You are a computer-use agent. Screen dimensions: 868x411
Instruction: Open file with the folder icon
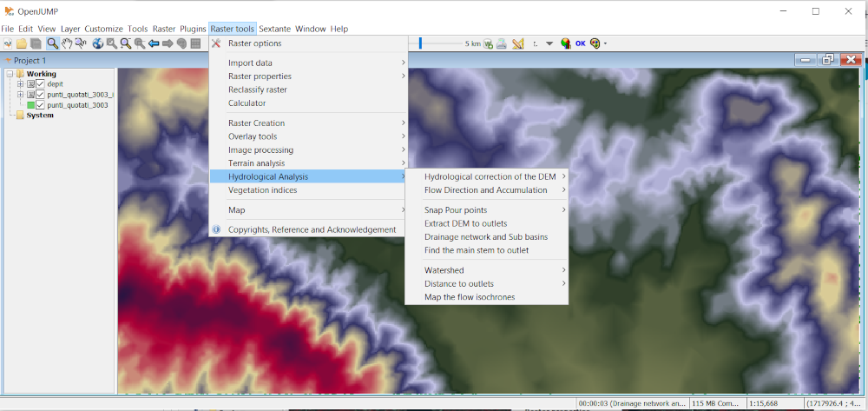[22, 43]
